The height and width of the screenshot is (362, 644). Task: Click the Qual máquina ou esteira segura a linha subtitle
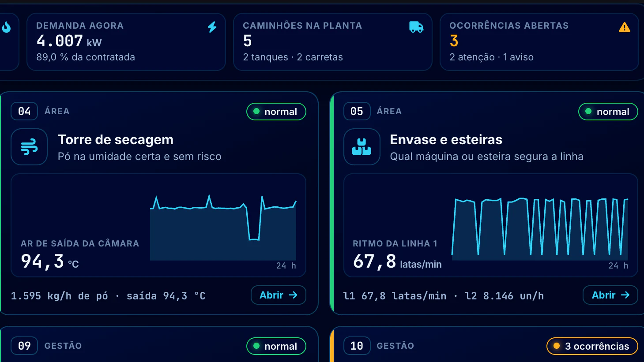[x=486, y=157]
